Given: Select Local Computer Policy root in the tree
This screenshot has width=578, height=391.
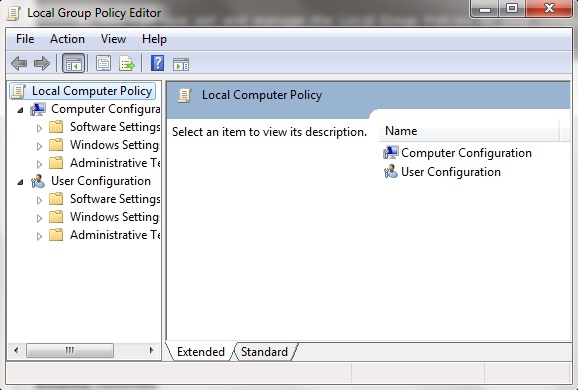Looking at the screenshot, I should point(92,91).
